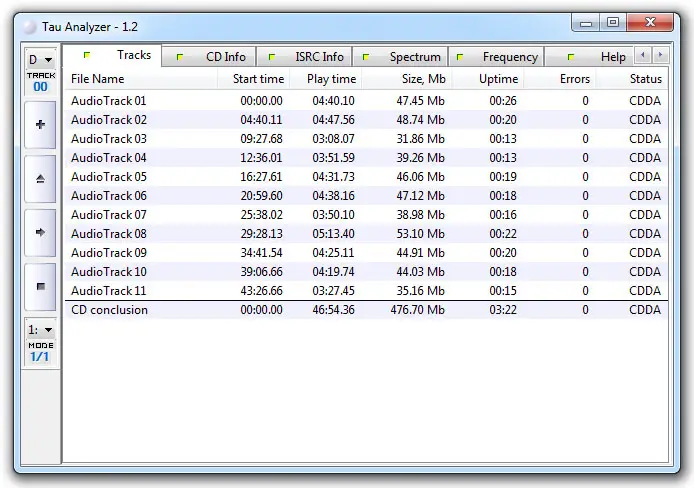The height and width of the screenshot is (488, 694).
Task: Click the MODE 1/1 indicator
Action: point(41,352)
